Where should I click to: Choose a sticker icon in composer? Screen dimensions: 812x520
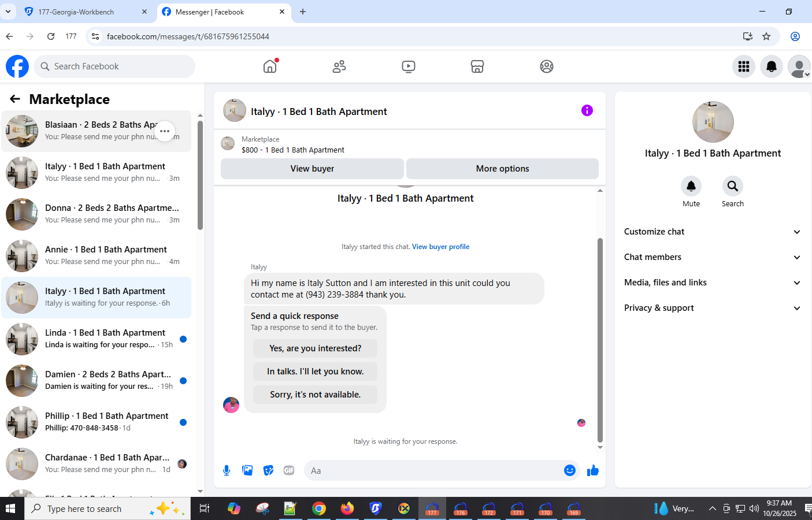268,470
